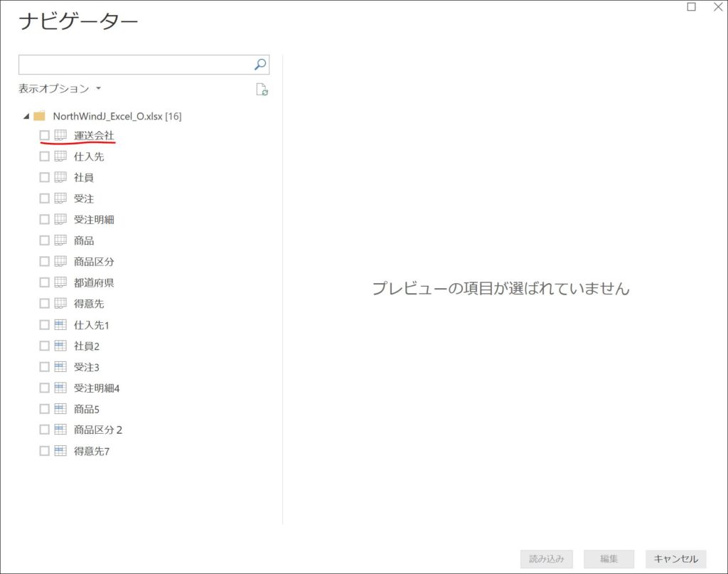Tick the 社員2 table checkbox
The width and height of the screenshot is (728, 574).
[45, 346]
